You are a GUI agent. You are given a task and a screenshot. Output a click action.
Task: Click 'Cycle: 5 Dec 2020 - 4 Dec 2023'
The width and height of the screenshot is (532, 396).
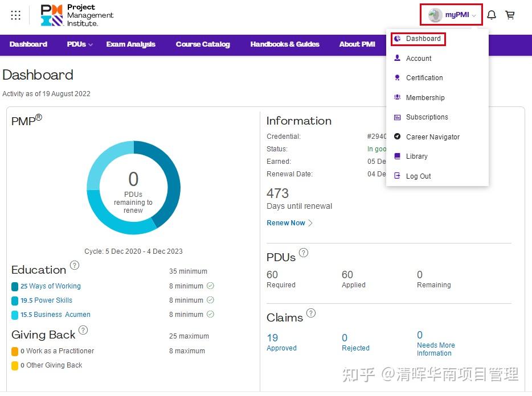133,251
